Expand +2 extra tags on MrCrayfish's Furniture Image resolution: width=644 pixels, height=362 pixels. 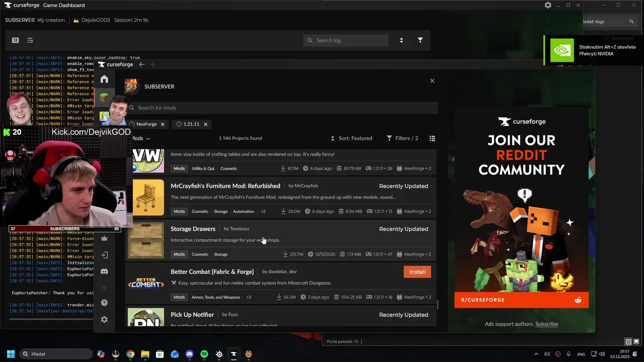(263, 211)
